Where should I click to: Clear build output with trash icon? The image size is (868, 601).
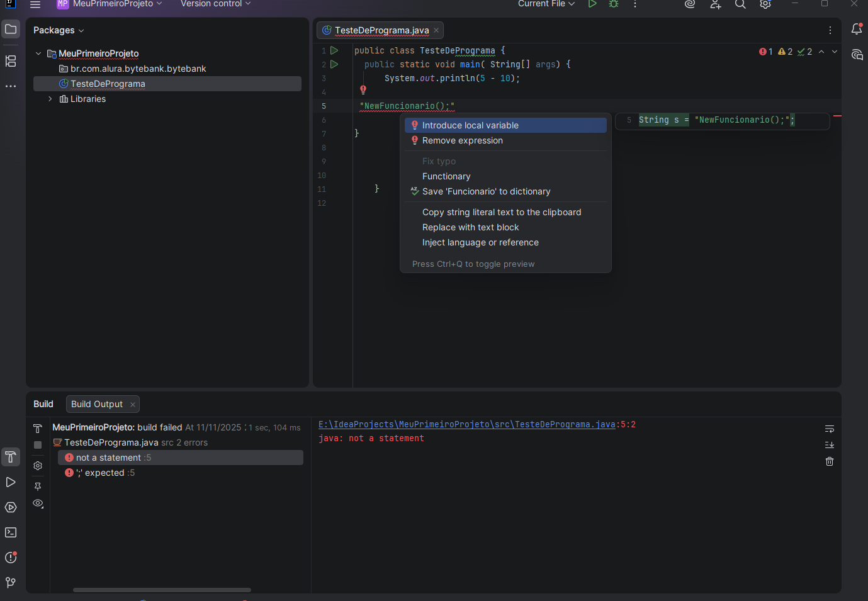(830, 461)
